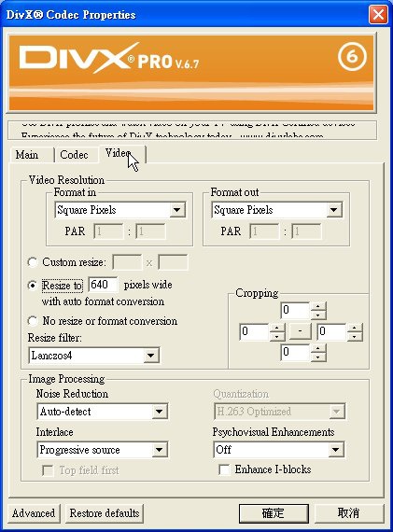This screenshot has height=532, width=393.
Task: Open the Format out dropdown
Action: click(x=276, y=210)
